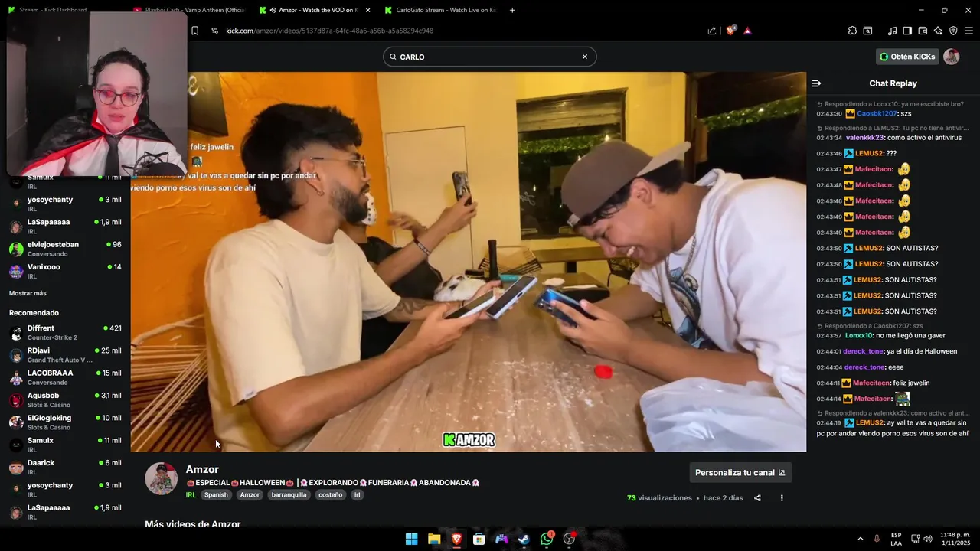Open Agusbob channel in sidebar
Image resolution: width=980 pixels, height=551 pixels.
(x=65, y=400)
